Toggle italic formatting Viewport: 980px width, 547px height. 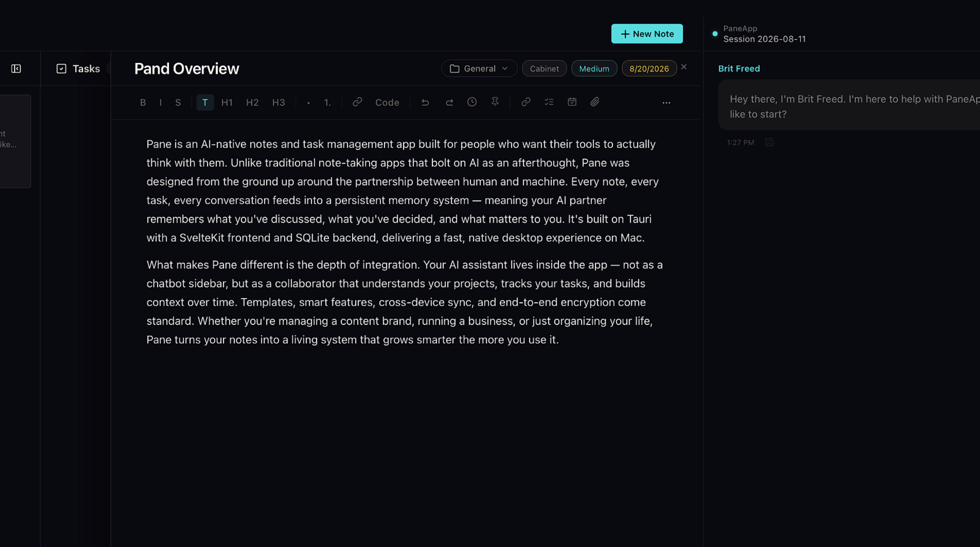[161, 102]
